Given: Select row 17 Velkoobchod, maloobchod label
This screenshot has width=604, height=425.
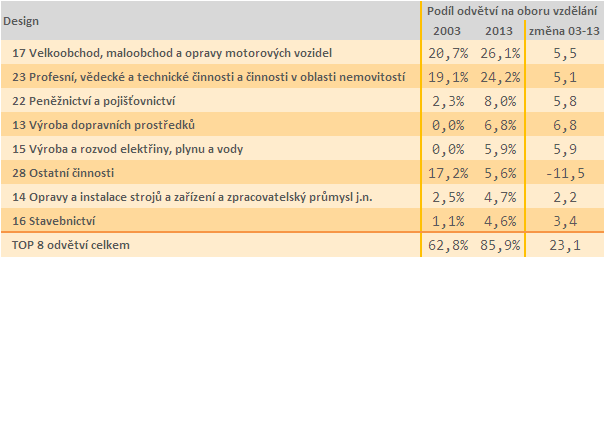Looking at the screenshot, I should (x=172, y=53).
